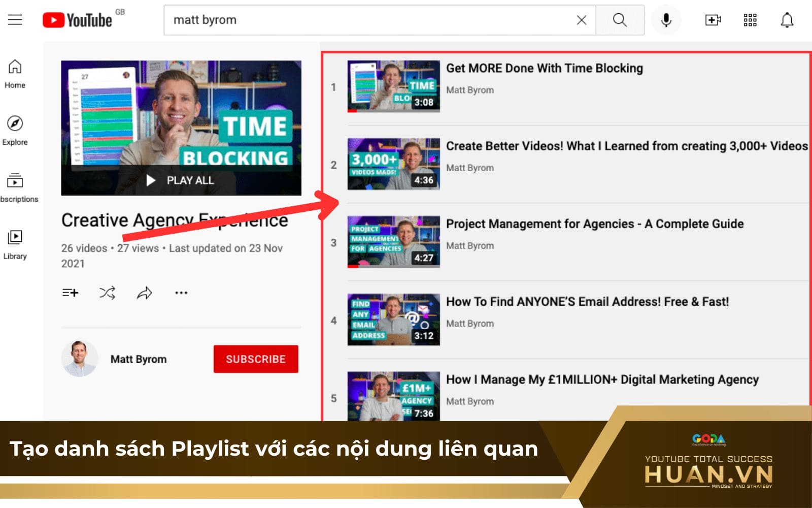Open Library in sidebar

coord(15,244)
